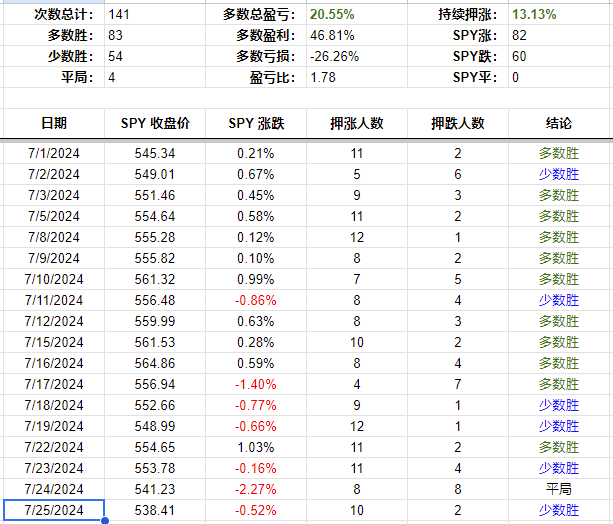Click the 押涨人数 header cell

357,123
